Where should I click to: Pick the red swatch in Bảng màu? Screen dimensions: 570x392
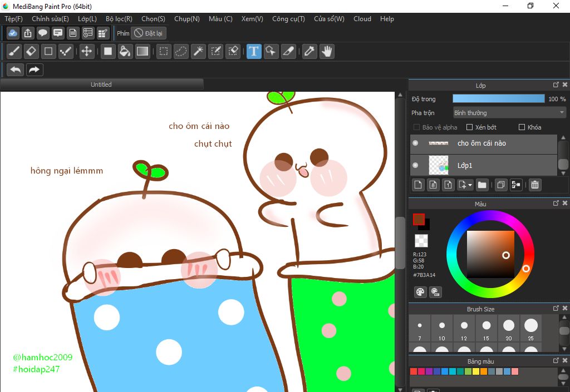point(414,371)
